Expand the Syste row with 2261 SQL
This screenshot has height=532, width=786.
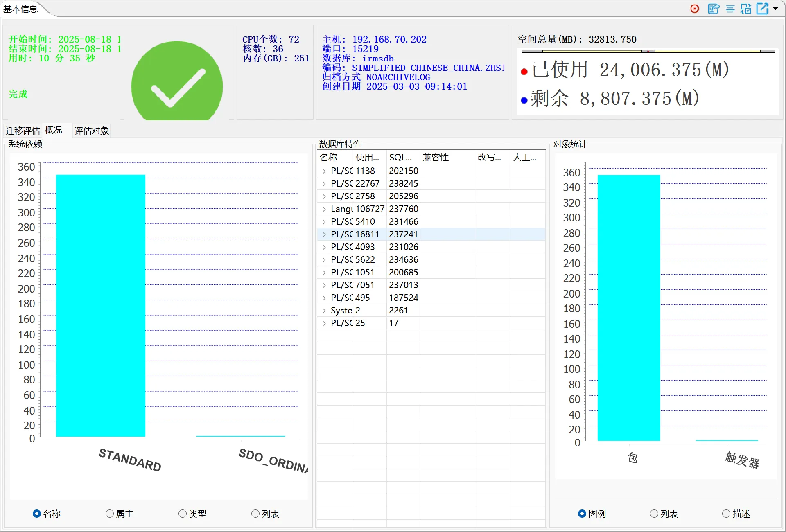pyautogui.click(x=324, y=311)
